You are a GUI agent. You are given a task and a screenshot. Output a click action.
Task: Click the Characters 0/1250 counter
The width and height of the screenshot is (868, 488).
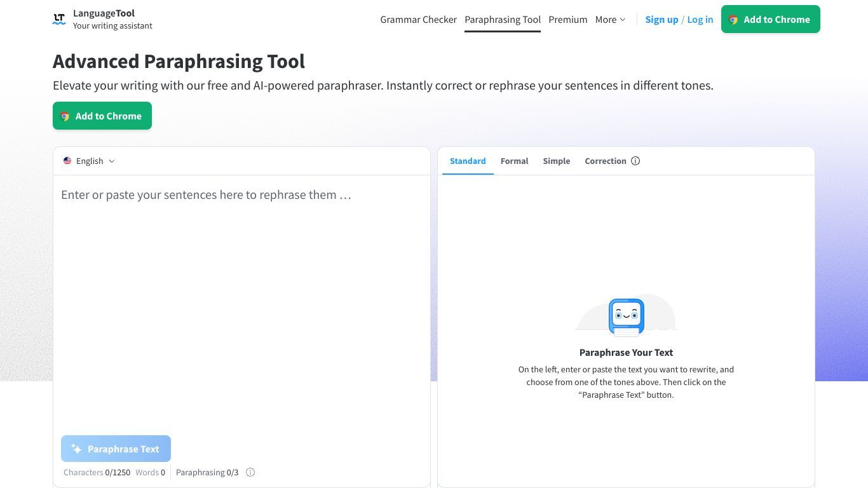pyautogui.click(x=97, y=472)
